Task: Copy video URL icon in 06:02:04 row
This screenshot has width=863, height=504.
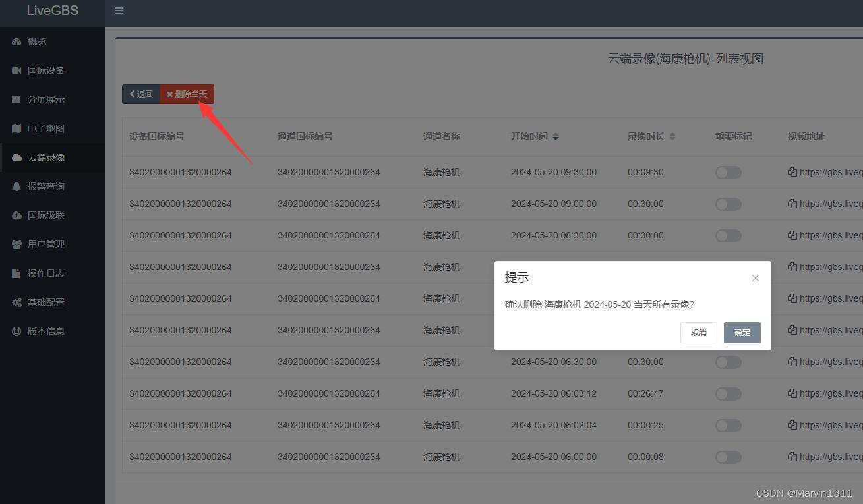Action: (792, 425)
